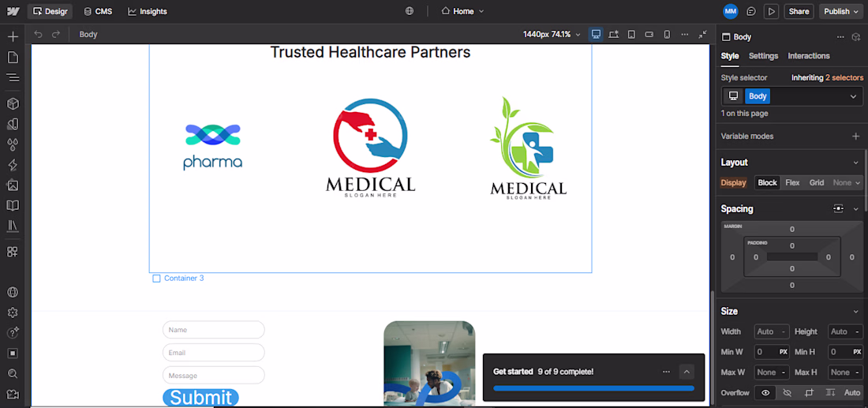Open the Add elements panel
This screenshot has width=868, height=408.
click(13, 37)
